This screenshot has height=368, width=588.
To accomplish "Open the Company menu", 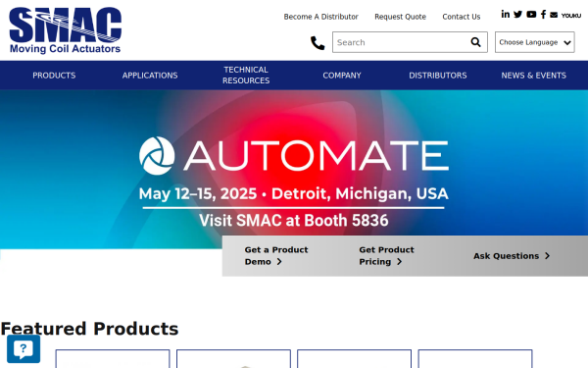I will coord(342,76).
